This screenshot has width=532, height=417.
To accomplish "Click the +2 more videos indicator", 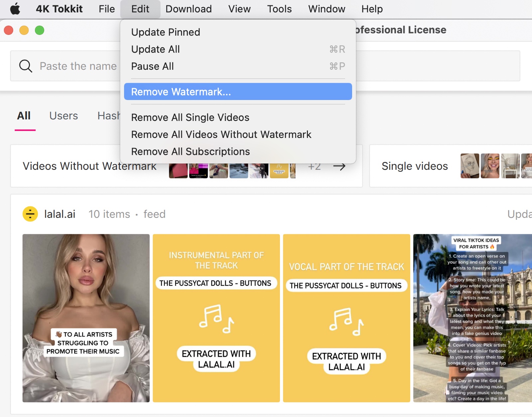I will click(314, 166).
